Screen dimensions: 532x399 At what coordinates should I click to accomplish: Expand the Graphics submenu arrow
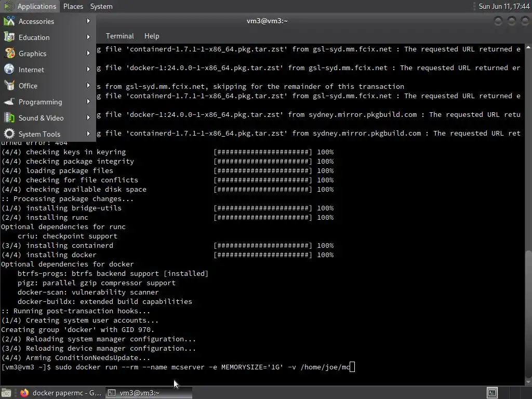[x=88, y=54]
